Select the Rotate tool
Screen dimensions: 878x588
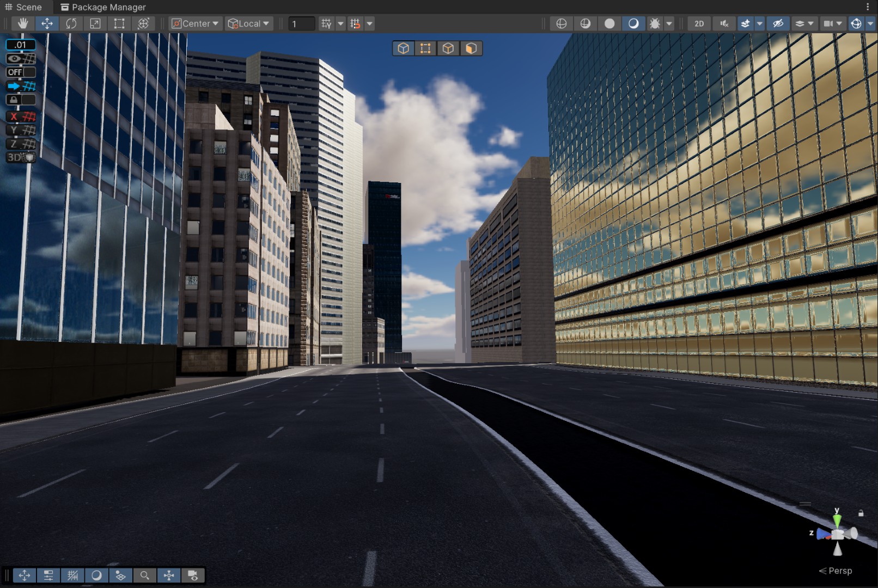click(x=71, y=23)
